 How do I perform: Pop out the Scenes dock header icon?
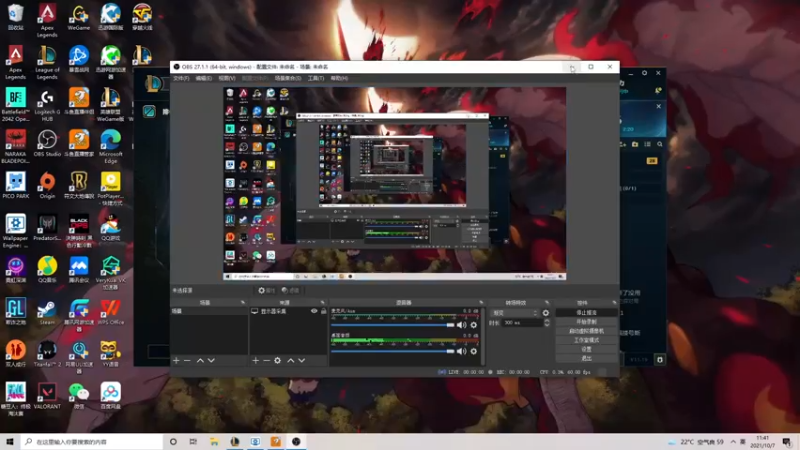pyautogui.click(x=243, y=303)
